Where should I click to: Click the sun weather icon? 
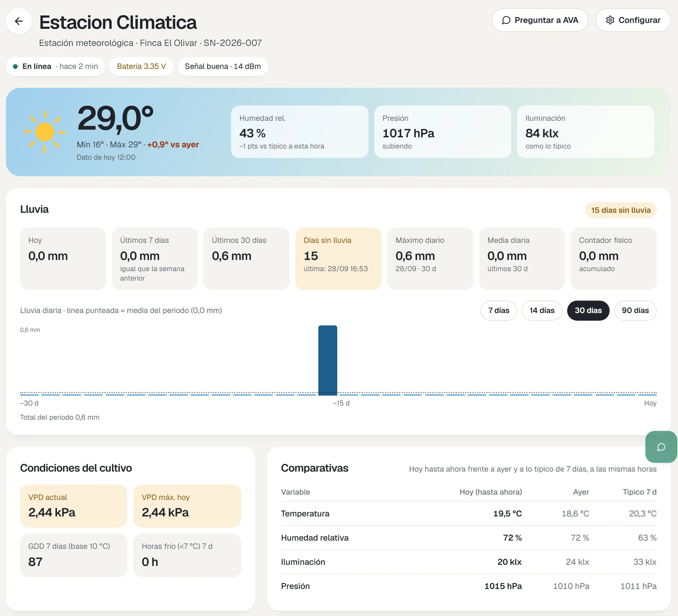tap(45, 132)
